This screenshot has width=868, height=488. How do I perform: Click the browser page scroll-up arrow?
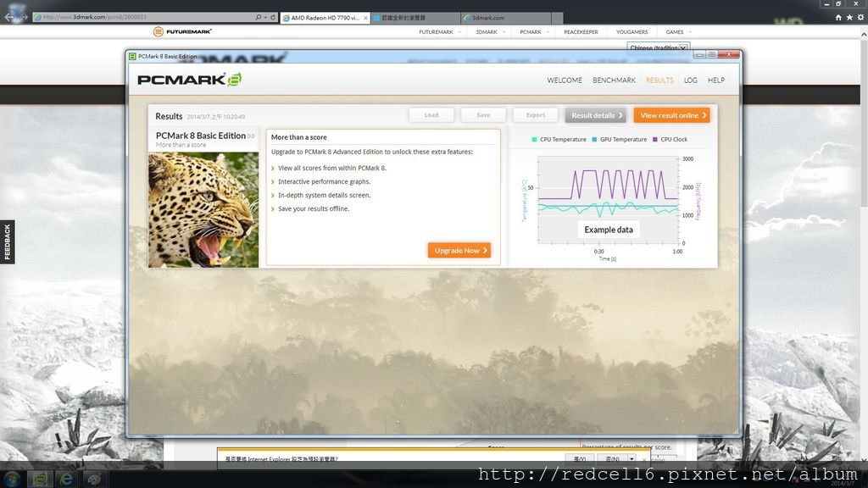pos(864,34)
